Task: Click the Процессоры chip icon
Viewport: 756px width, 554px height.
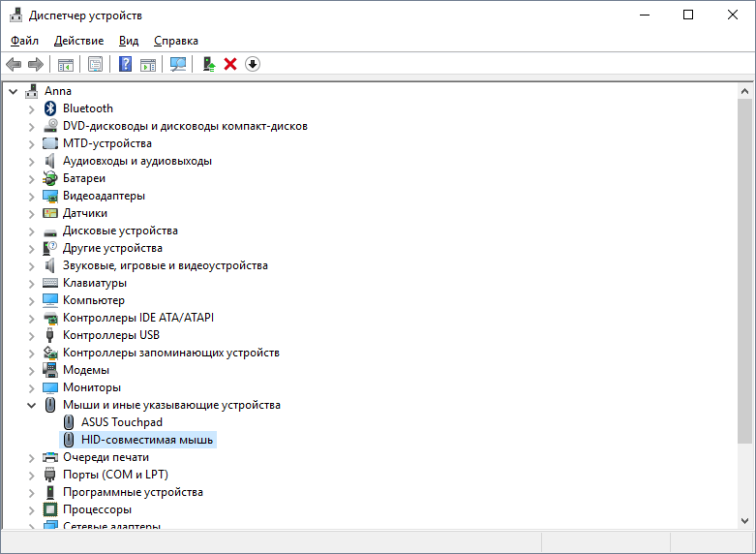Action: coord(50,509)
